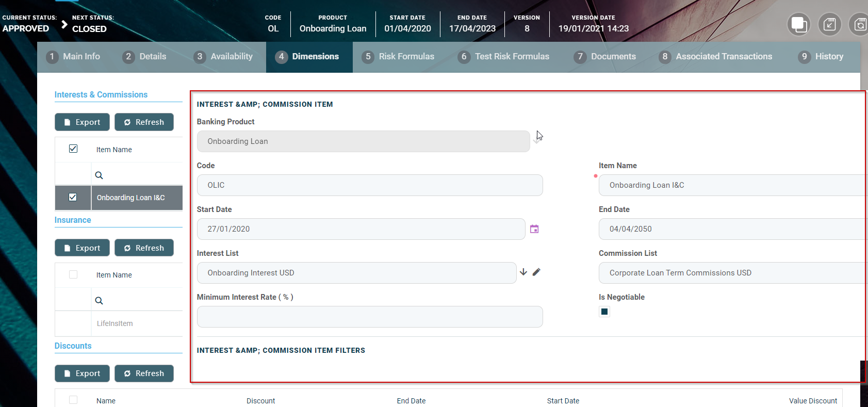
Task: Toggle the Is Negotiable checkbox
Action: click(x=604, y=312)
